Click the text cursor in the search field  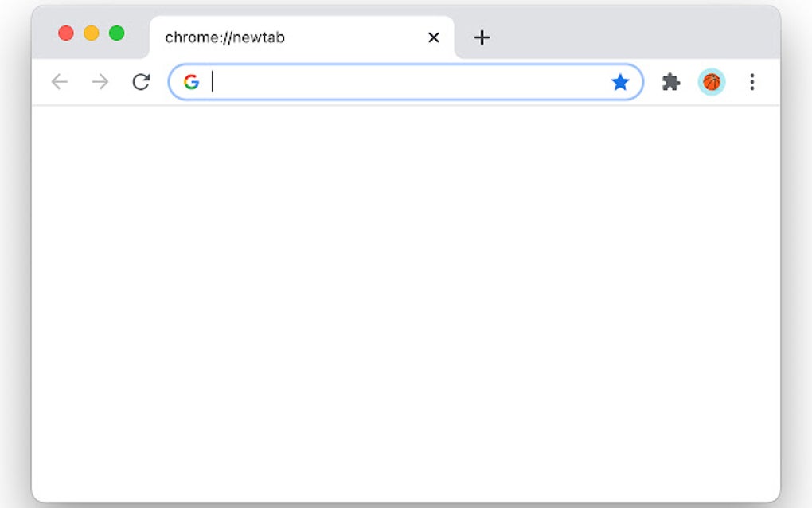click(213, 81)
